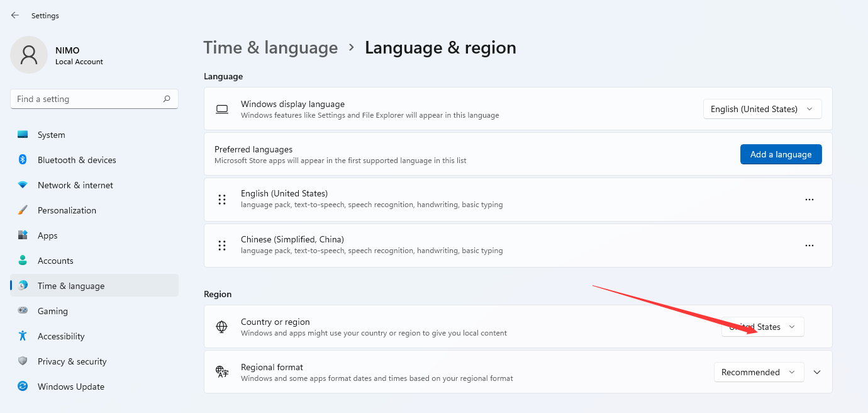This screenshot has height=413, width=868.
Task: Click the Accessibility figure icon
Action: tap(23, 336)
